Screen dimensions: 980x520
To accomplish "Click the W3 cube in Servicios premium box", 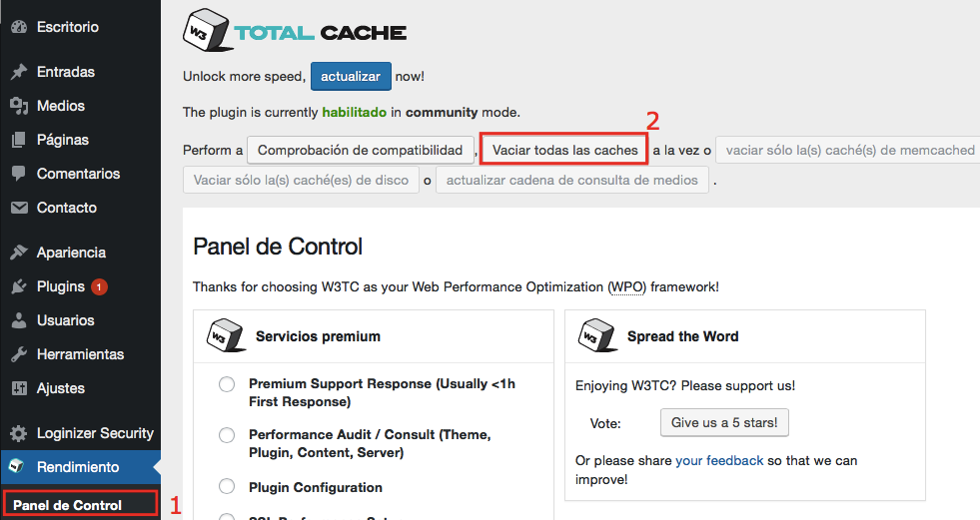I will [226, 335].
